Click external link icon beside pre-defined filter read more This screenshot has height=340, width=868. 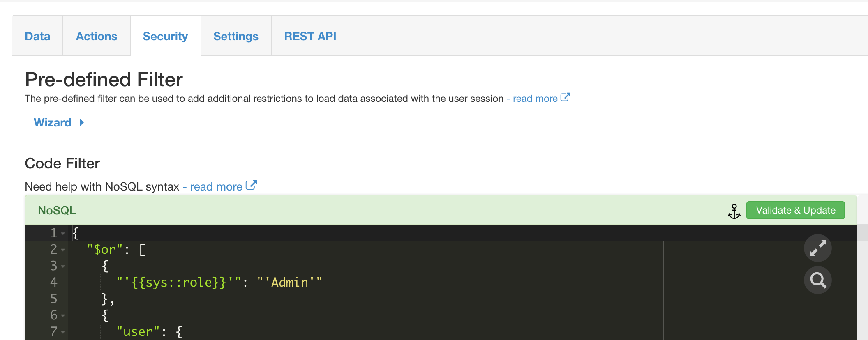[566, 98]
